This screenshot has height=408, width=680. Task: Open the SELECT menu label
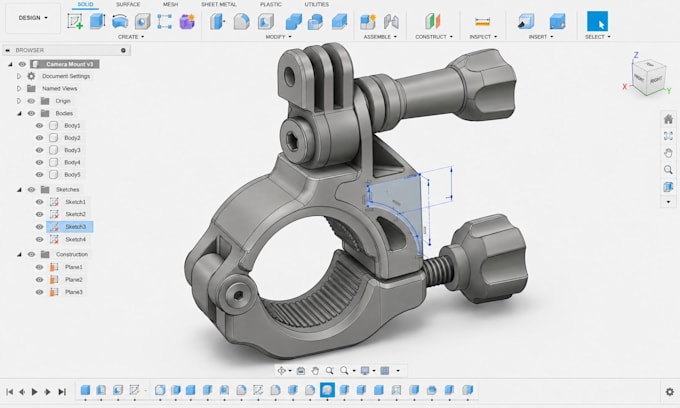coord(598,37)
